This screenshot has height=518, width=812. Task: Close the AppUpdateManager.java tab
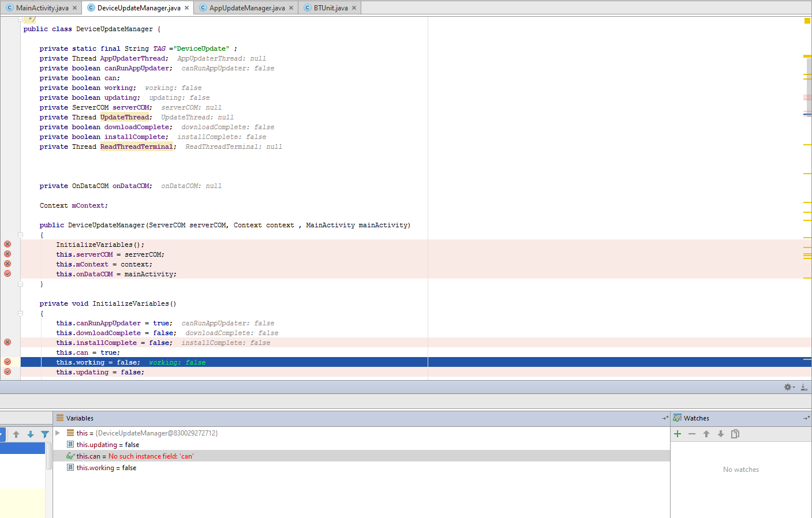pos(291,8)
